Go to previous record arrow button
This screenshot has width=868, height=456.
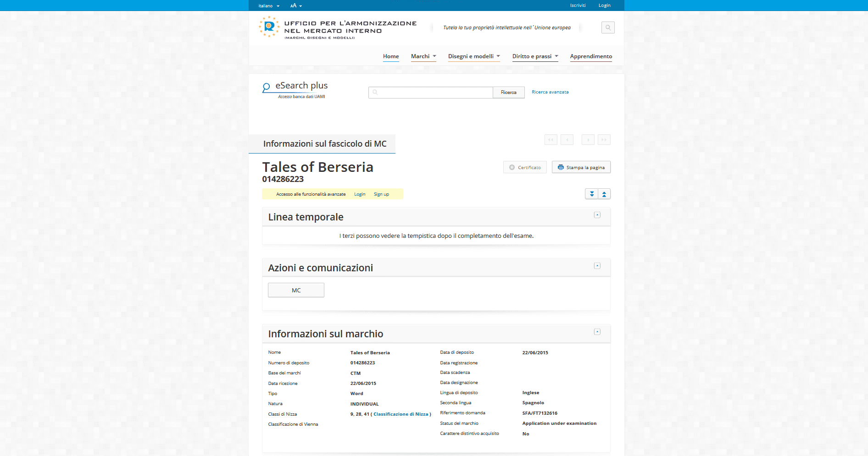pos(567,140)
